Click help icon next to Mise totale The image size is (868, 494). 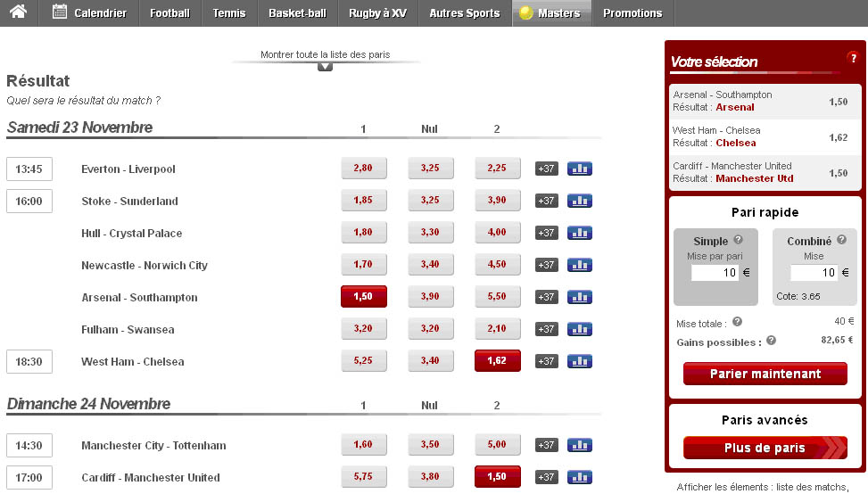coord(737,322)
